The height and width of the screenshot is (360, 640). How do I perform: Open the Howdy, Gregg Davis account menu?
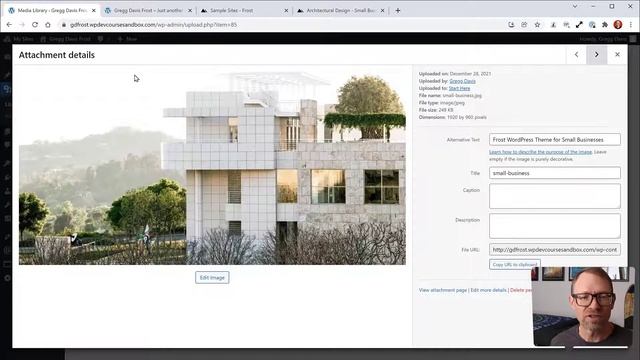click(x=607, y=39)
